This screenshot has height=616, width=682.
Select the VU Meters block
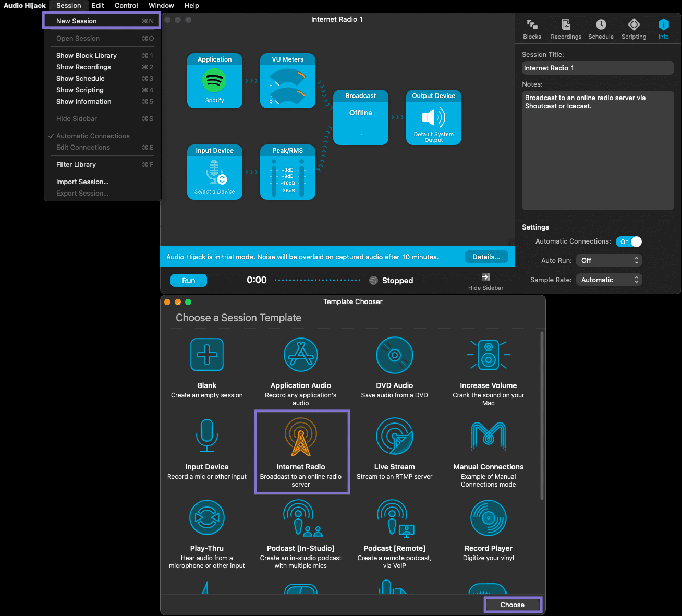tap(288, 81)
